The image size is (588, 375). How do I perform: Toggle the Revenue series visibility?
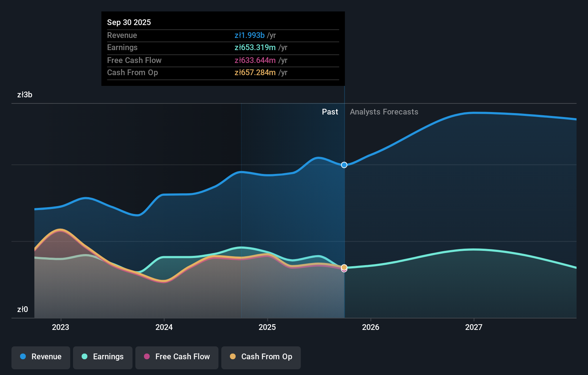point(40,357)
